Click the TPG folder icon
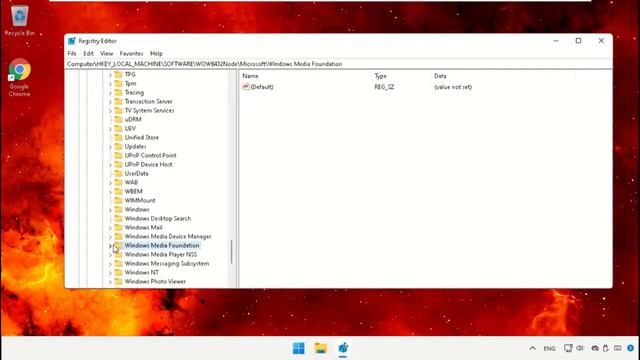This screenshot has width=640, height=360. click(x=118, y=74)
